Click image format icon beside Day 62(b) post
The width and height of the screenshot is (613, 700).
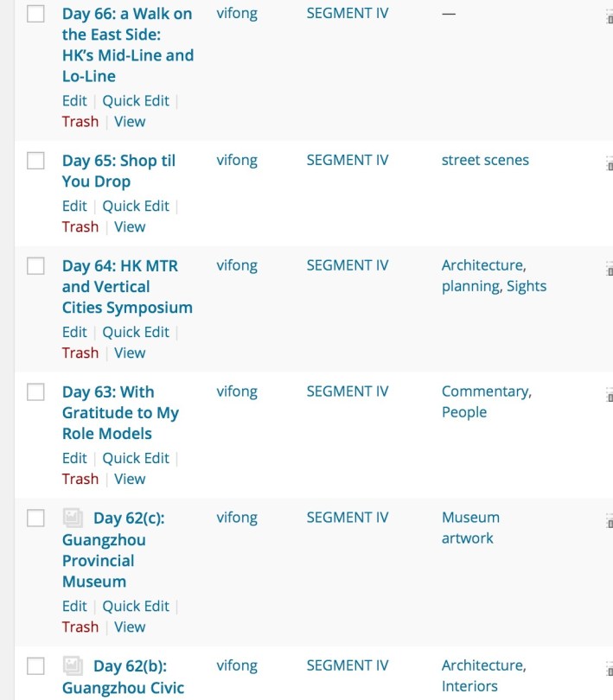[73, 665]
